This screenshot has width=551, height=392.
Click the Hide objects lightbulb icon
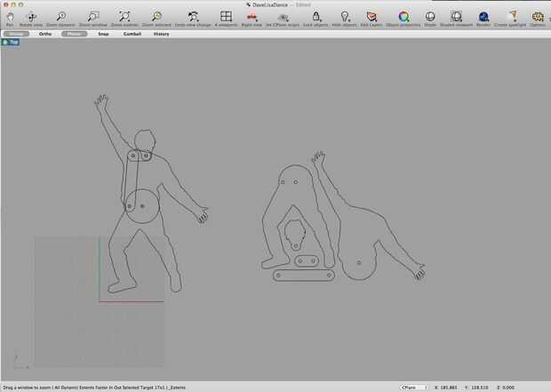pyautogui.click(x=345, y=17)
